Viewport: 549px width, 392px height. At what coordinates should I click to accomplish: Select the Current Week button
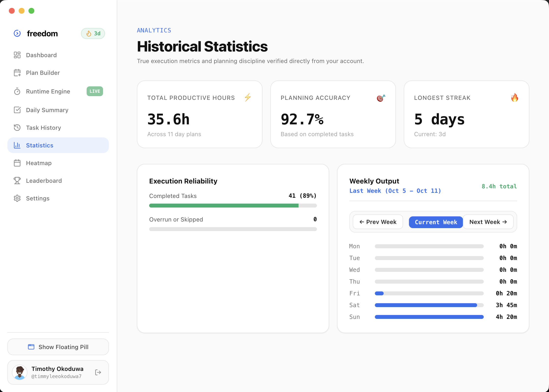tap(436, 222)
